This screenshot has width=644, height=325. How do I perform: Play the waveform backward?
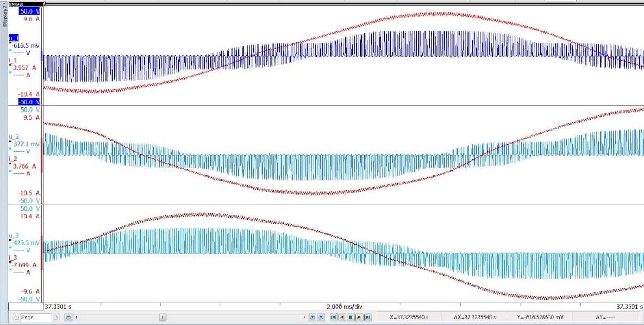pyautogui.click(x=342, y=318)
